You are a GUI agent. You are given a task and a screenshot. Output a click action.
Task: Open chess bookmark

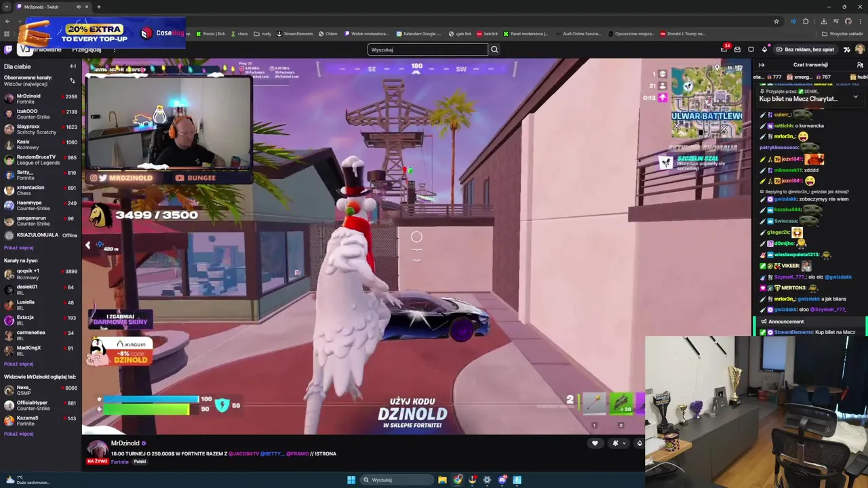239,34
